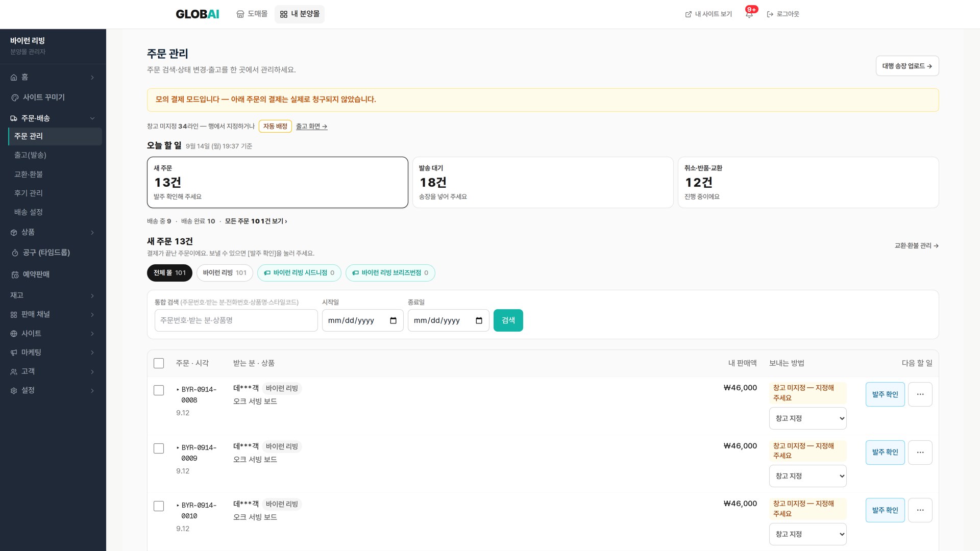Open 창고 지정 dropdown for order BYR-0914-0009
The width and height of the screenshot is (980, 551).
coord(807,476)
